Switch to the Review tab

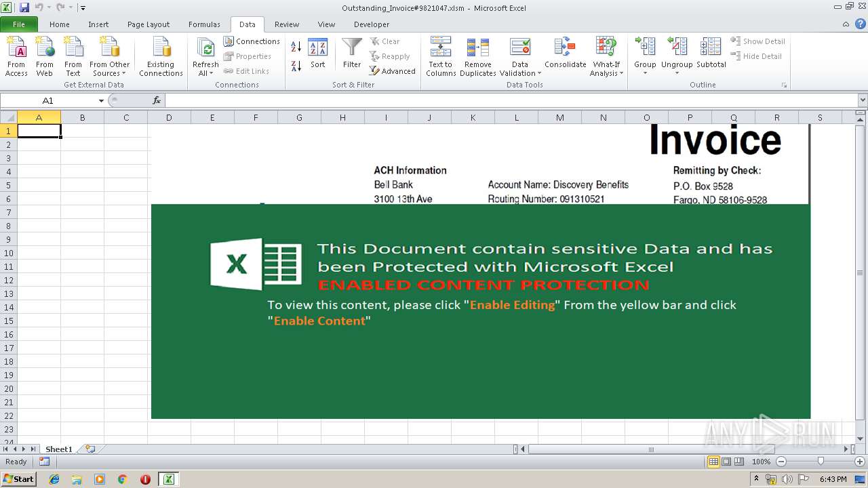[287, 24]
